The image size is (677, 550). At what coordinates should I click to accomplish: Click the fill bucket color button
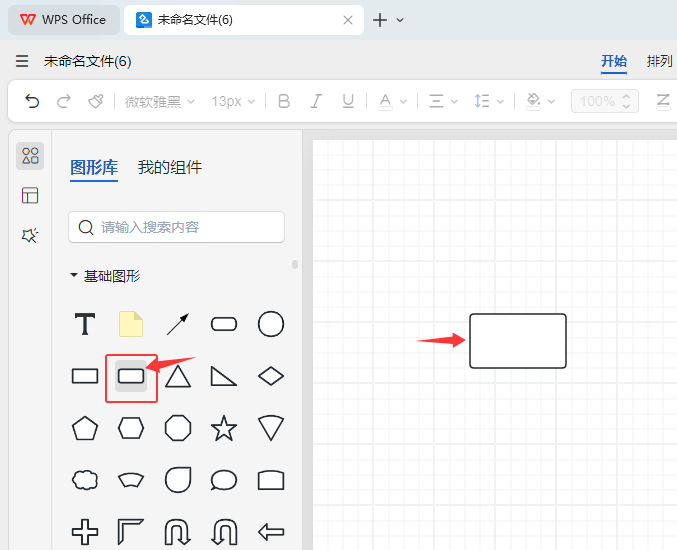click(x=534, y=101)
